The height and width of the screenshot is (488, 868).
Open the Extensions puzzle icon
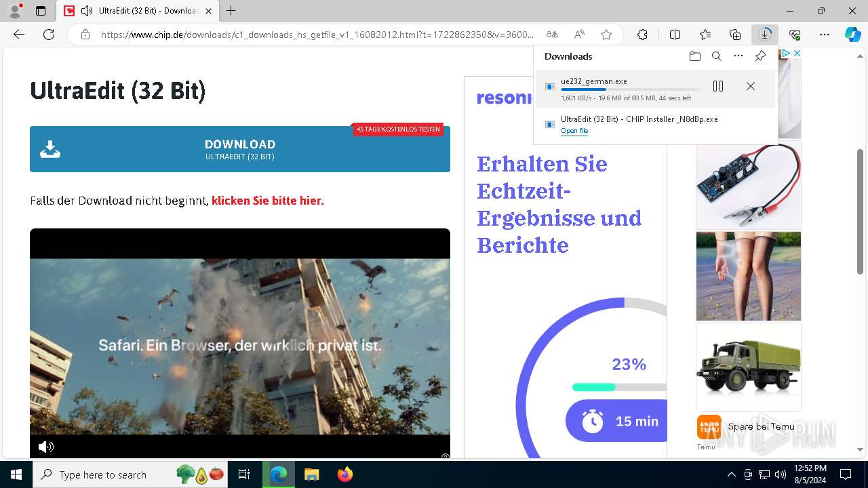click(x=642, y=35)
